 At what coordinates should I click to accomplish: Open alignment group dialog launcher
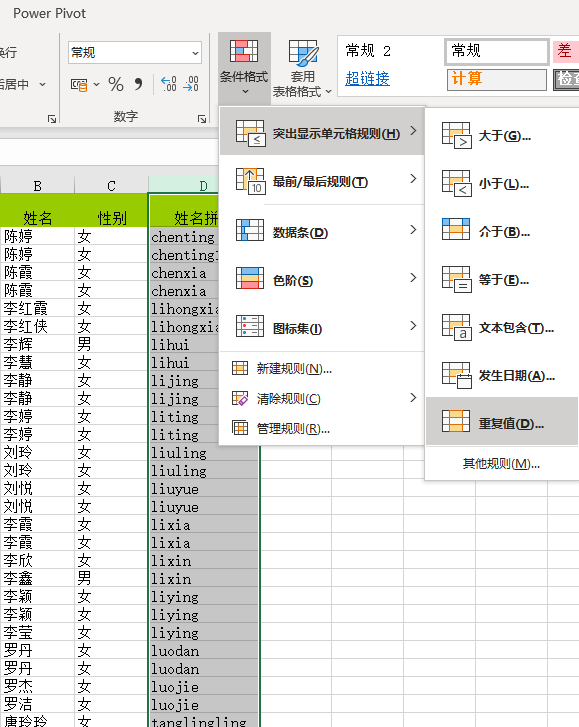coord(52,119)
